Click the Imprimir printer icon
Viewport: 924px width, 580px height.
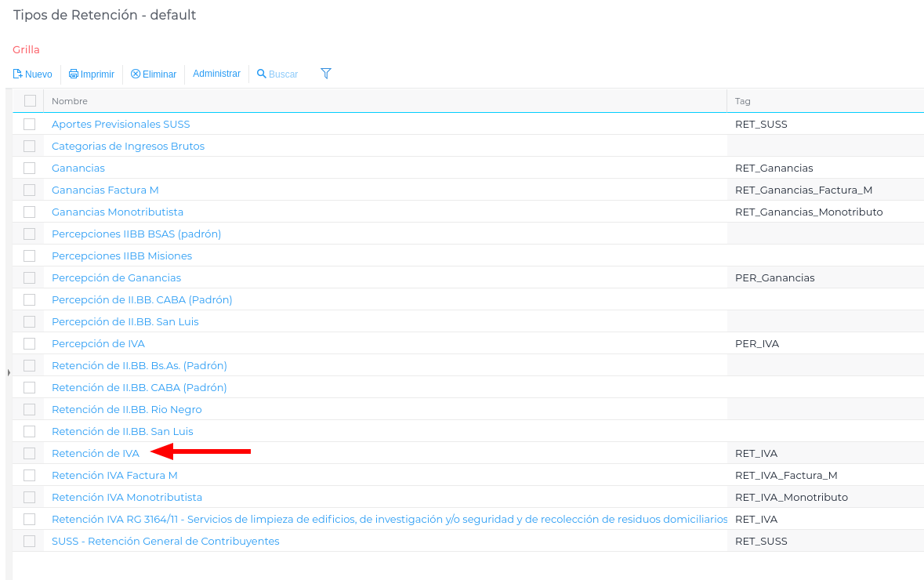[x=74, y=74]
